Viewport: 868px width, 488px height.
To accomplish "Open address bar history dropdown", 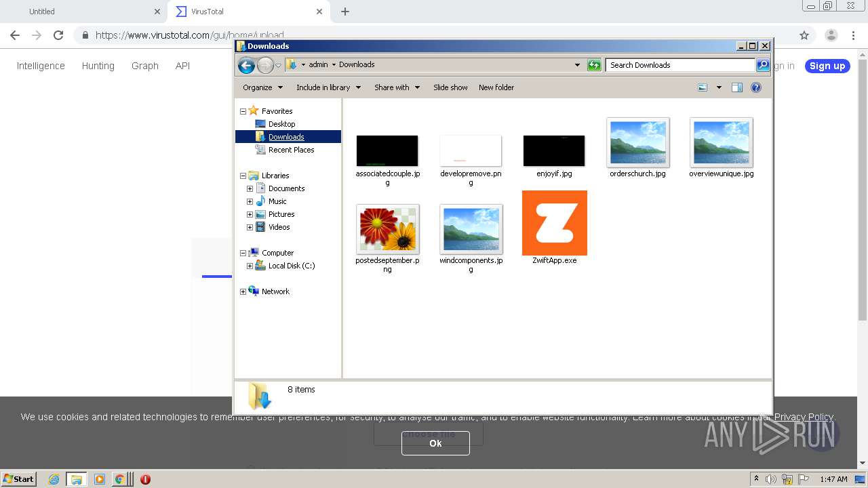I will coord(577,65).
